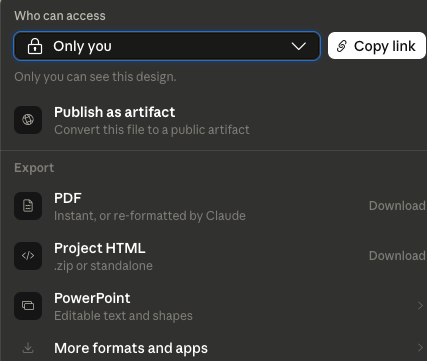Copy the design link
The image size is (427, 361).
pos(377,46)
